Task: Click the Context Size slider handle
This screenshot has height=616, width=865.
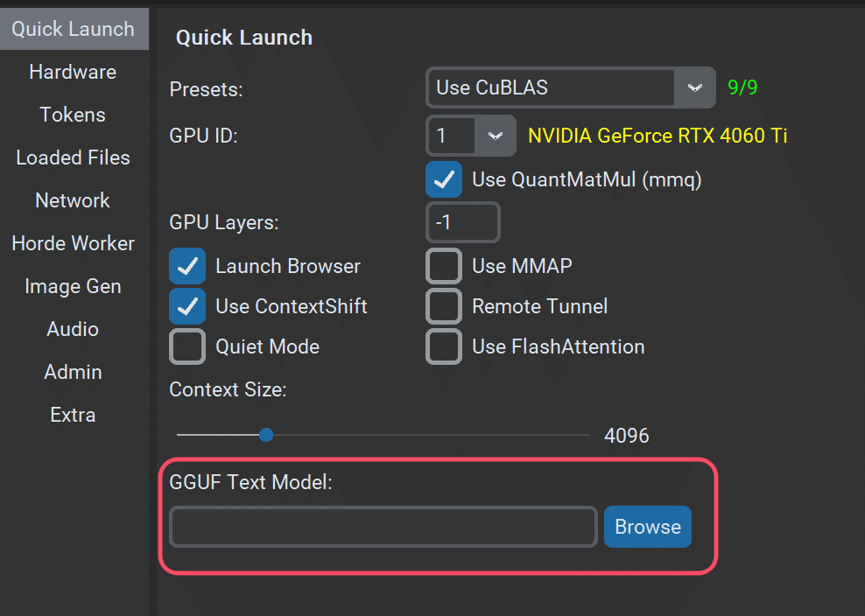Action: click(x=266, y=435)
